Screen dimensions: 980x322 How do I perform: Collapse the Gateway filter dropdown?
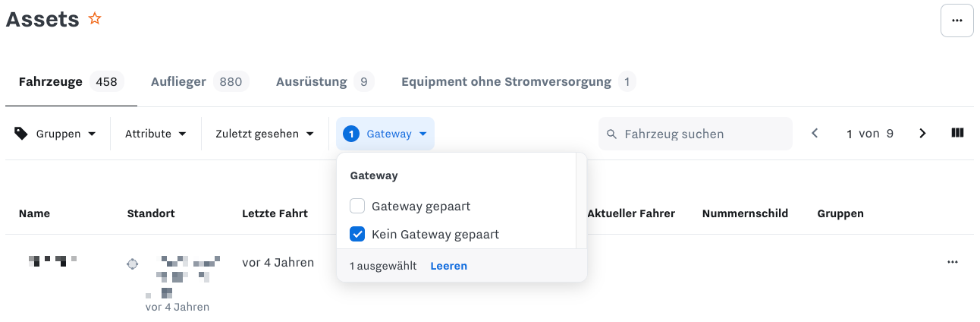click(x=385, y=134)
